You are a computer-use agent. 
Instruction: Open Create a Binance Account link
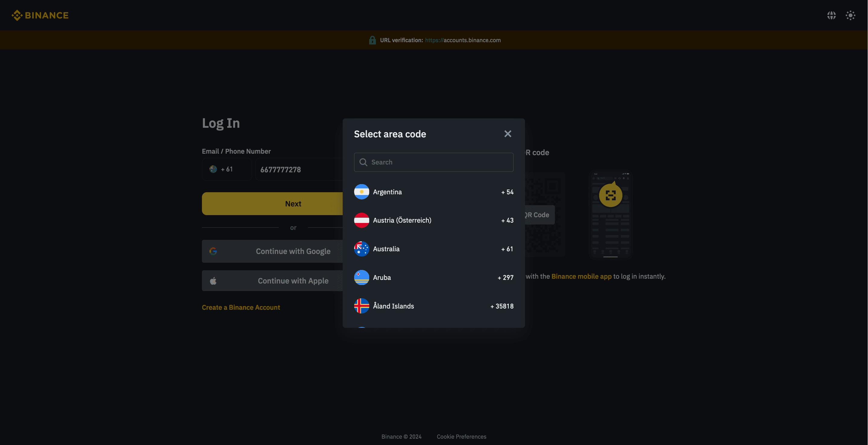241,308
